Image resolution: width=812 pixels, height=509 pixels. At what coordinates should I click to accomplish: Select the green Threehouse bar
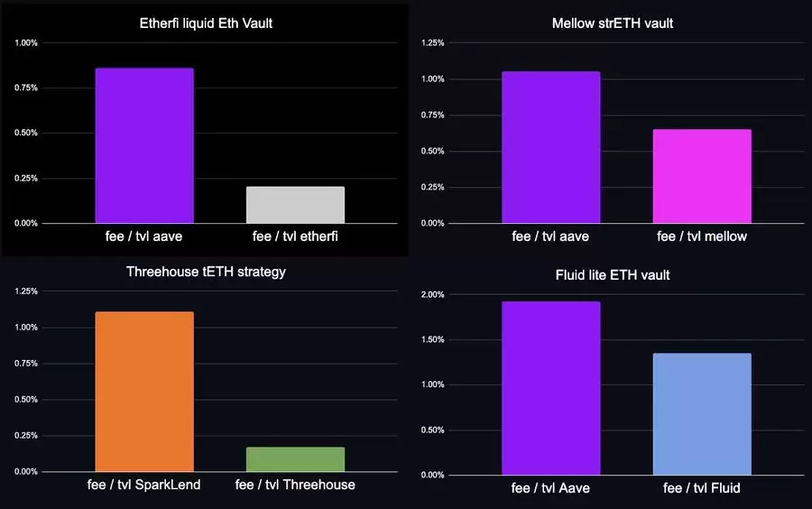pyautogui.click(x=295, y=459)
